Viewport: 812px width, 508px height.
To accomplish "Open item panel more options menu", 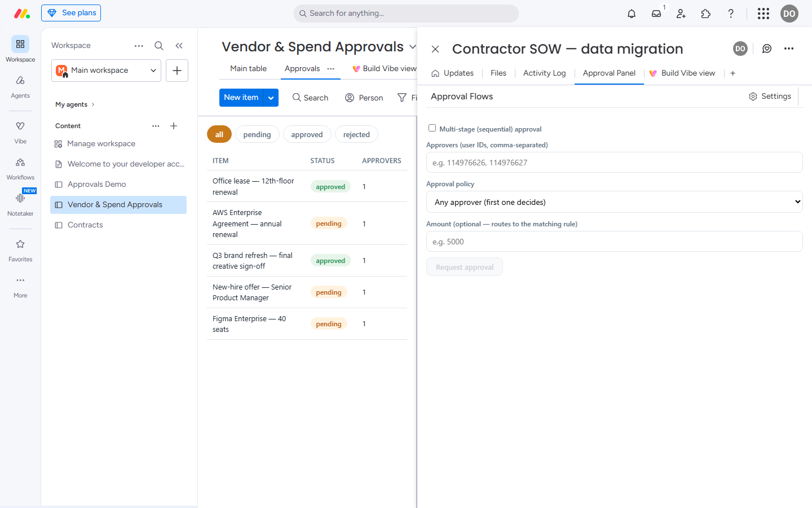I will [x=789, y=49].
